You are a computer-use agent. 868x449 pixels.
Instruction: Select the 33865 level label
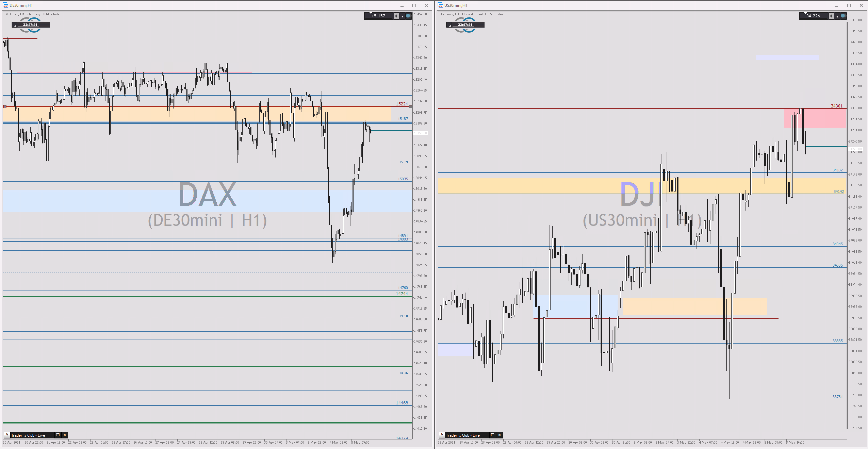(837, 341)
